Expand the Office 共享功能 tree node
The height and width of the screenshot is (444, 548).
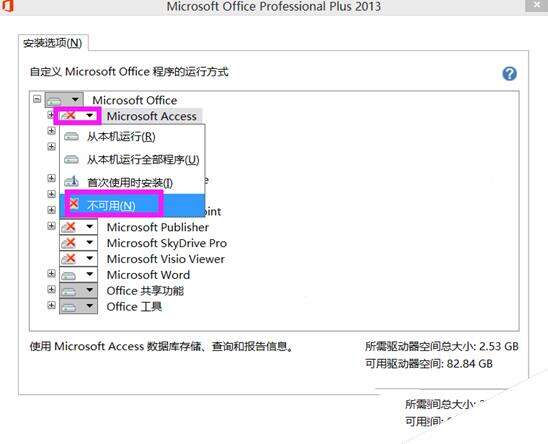[x=51, y=289]
